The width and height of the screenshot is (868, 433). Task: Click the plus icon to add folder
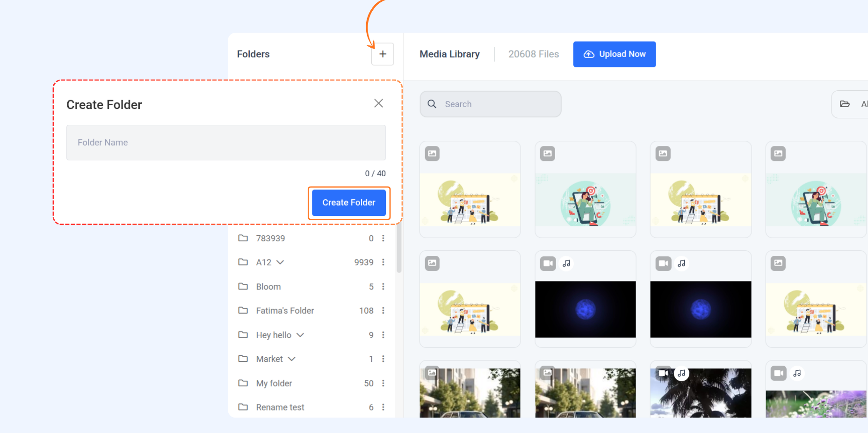click(x=383, y=54)
